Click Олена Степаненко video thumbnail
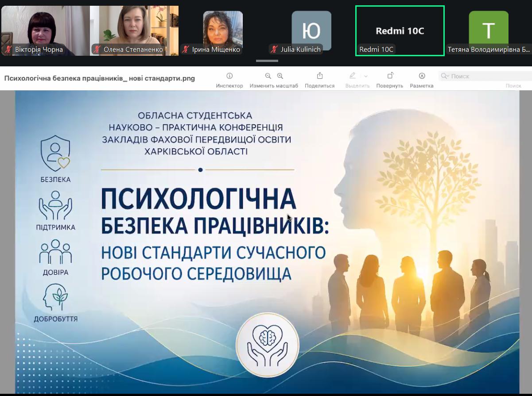 pos(134,27)
